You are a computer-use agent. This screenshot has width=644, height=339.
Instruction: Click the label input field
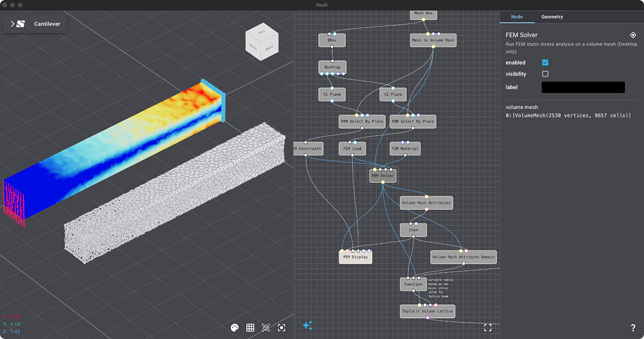click(x=583, y=87)
